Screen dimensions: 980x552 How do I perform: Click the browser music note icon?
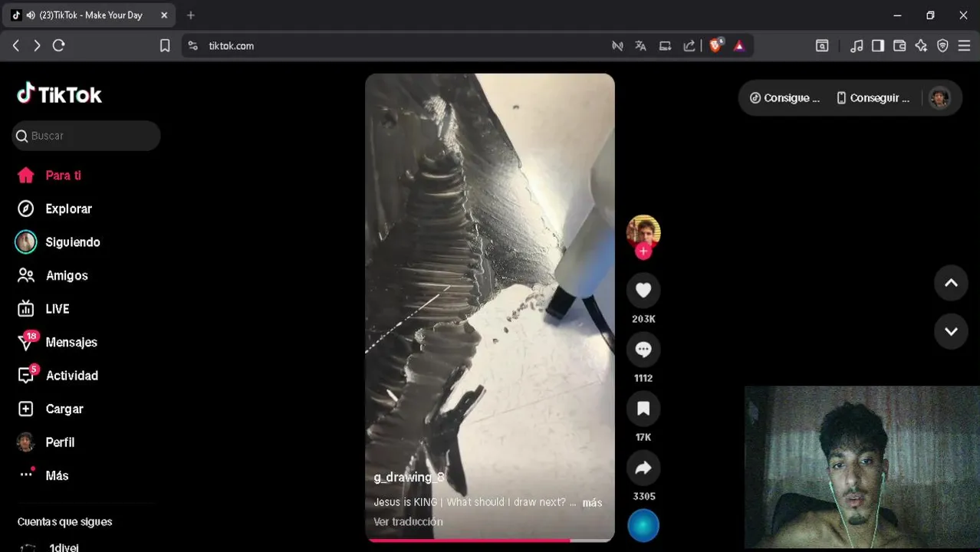point(857,46)
